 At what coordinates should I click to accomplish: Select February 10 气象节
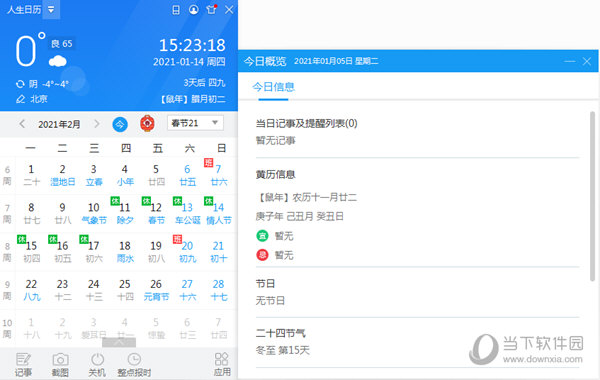click(94, 213)
